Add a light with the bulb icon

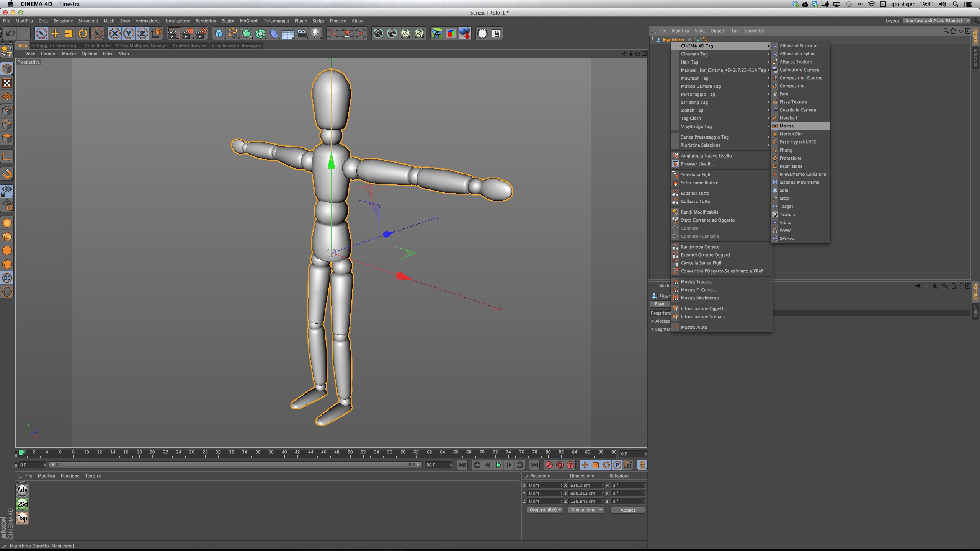pos(315,34)
